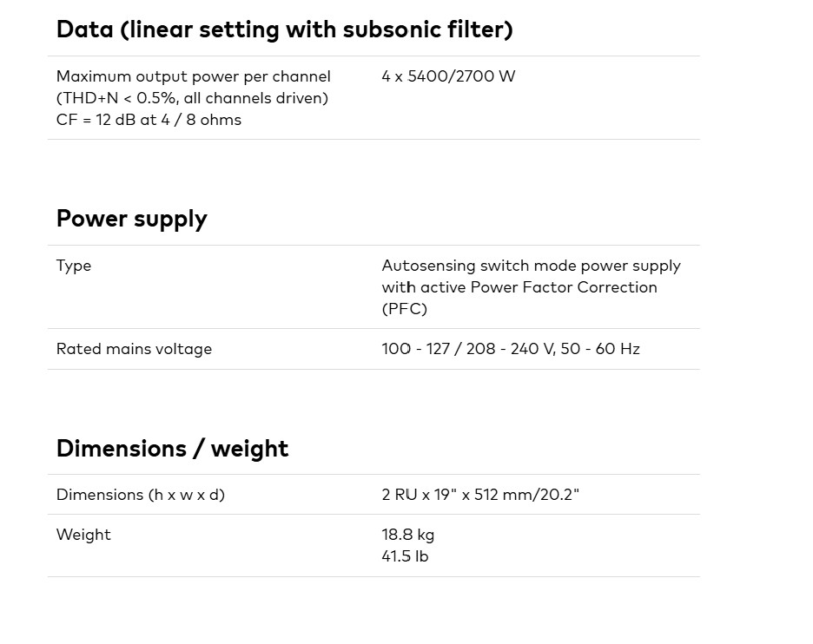Click the "4 x 5400/2700 W" value
The image size is (813, 644).
click(448, 76)
